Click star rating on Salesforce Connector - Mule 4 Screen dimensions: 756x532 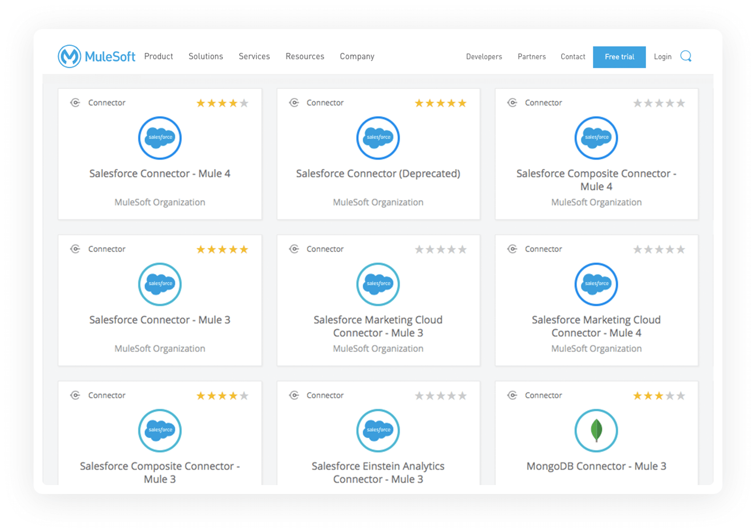(222, 103)
